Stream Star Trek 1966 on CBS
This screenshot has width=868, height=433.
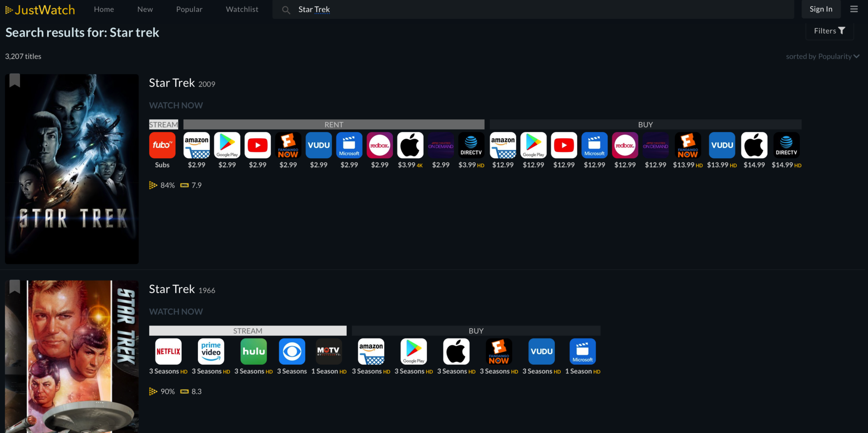[292, 351]
